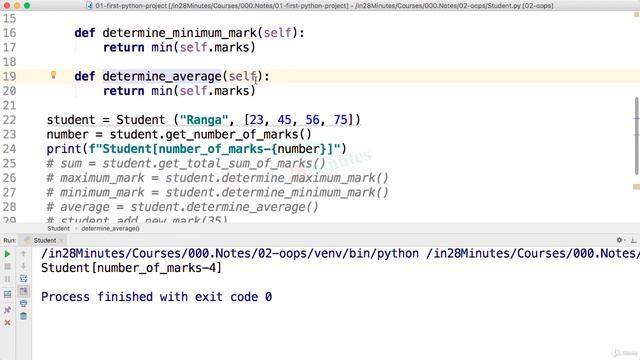The height and width of the screenshot is (360, 640).
Task: Select the Student tab in Run panel
Action: [44, 240]
